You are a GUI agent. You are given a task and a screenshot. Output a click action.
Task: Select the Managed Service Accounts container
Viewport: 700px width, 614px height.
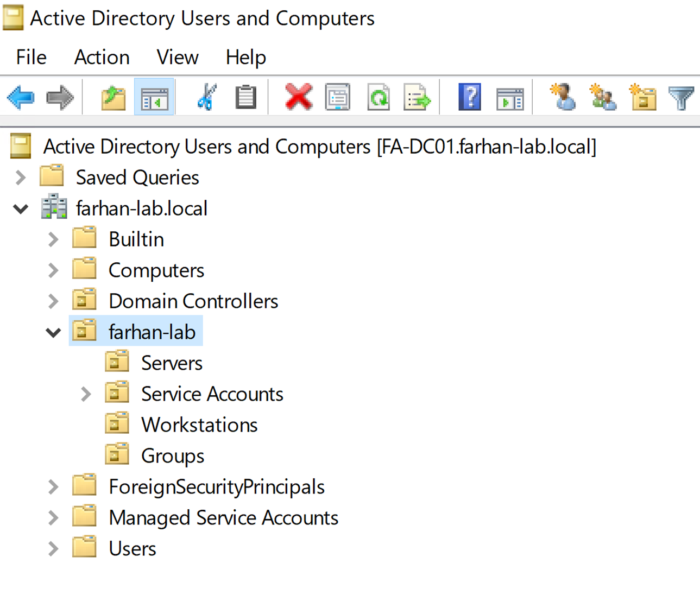(223, 518)
